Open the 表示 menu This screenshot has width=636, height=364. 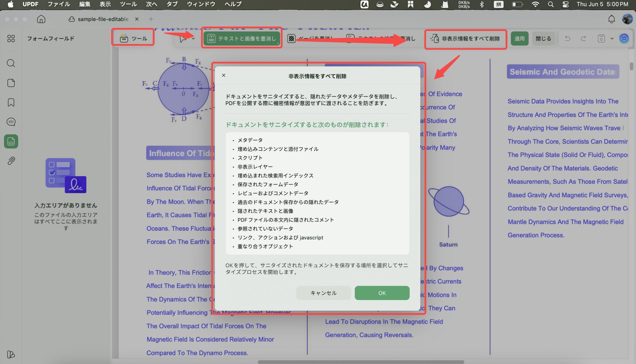pyautogui.click(x=105, y=4)
